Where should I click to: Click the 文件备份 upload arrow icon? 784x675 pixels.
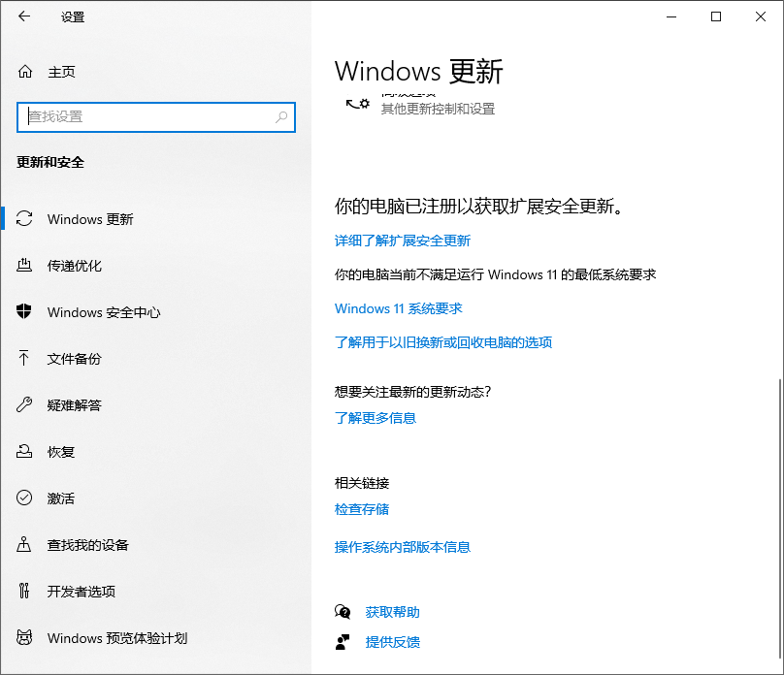click(x=24, y=358)
